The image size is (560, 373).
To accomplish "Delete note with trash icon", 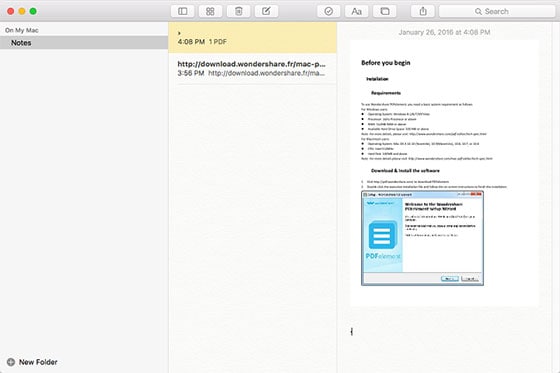I will pos(238,11).
